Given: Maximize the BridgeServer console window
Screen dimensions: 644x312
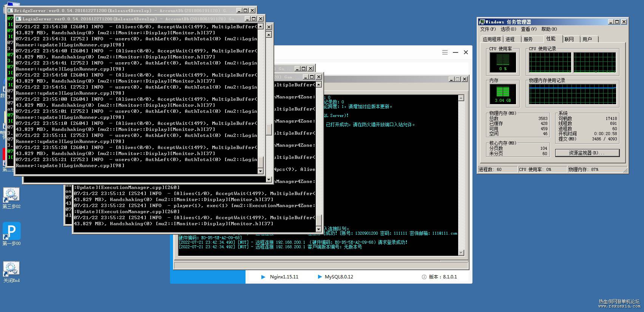Looking at the screenshot, I should pyautogui.click(x=246, y=11).
